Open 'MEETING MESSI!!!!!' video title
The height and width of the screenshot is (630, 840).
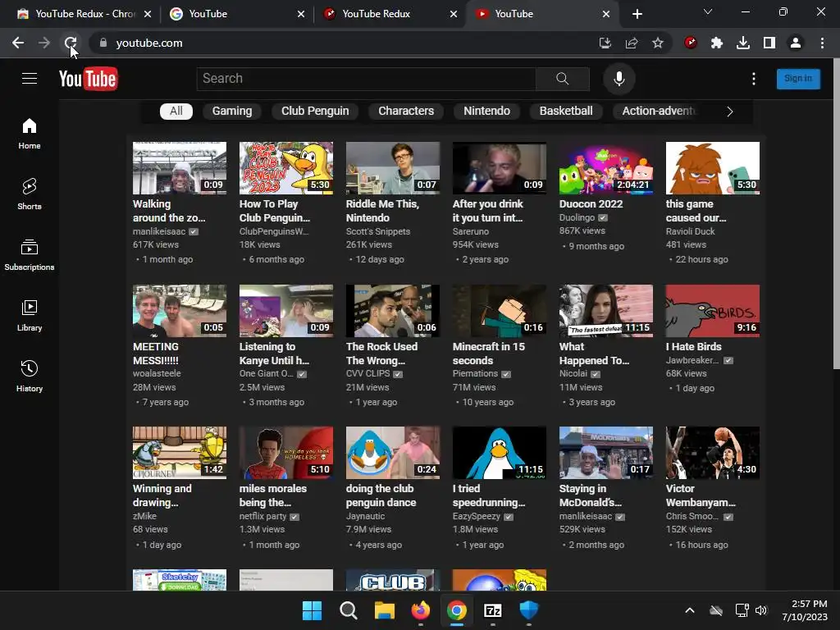tap(156, 354)
